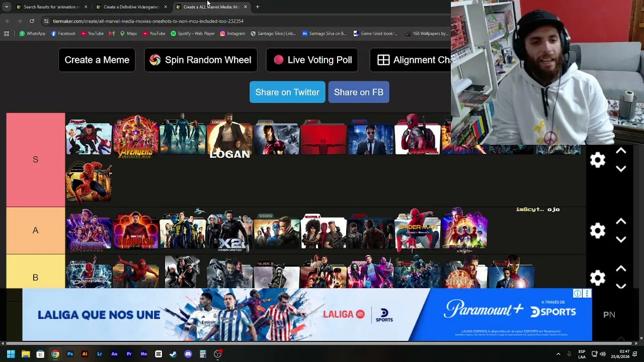Open settings gear for the B tier row
Image resolution: width=644 pixels, height=362 pixels.
(x=597, y=278)
